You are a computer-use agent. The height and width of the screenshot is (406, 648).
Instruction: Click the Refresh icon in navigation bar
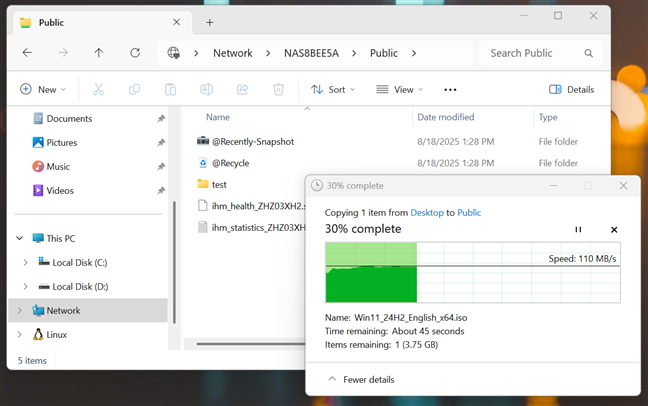tap(135, 53)
